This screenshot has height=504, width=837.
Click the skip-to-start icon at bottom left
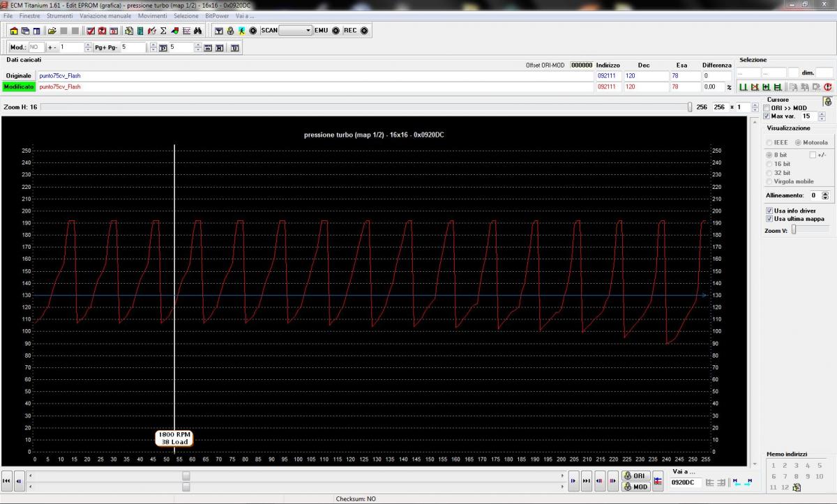pyautogui.click(x=6, y=481)
